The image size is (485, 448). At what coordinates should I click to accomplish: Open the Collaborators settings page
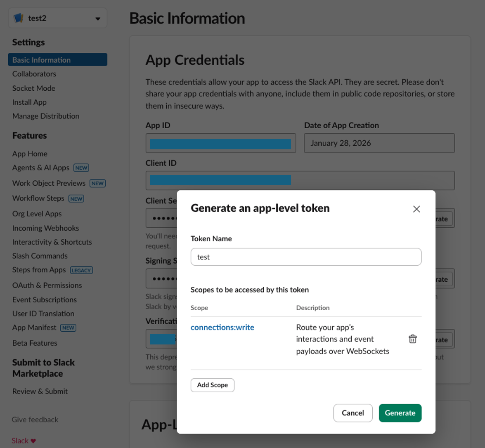34,74
